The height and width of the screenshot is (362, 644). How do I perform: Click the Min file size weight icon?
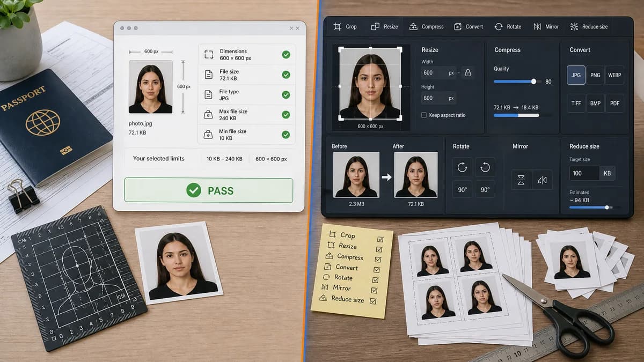coord(209,135)
